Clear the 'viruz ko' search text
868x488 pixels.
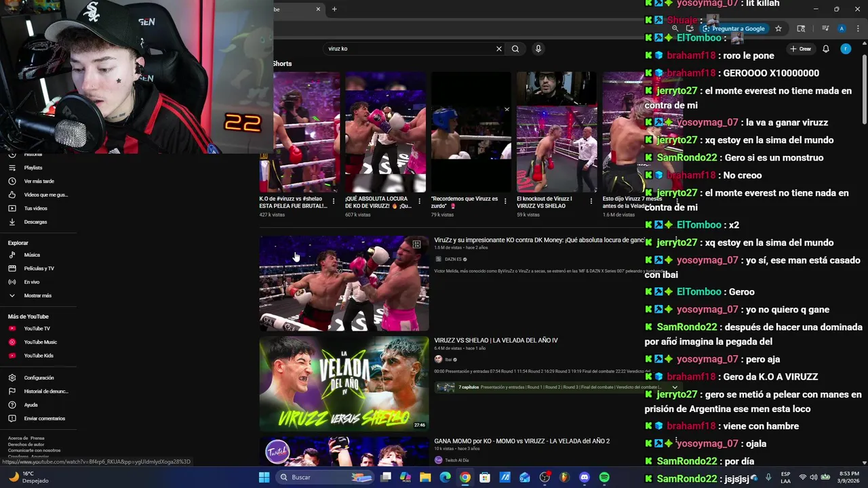click(x=499, y=49)
